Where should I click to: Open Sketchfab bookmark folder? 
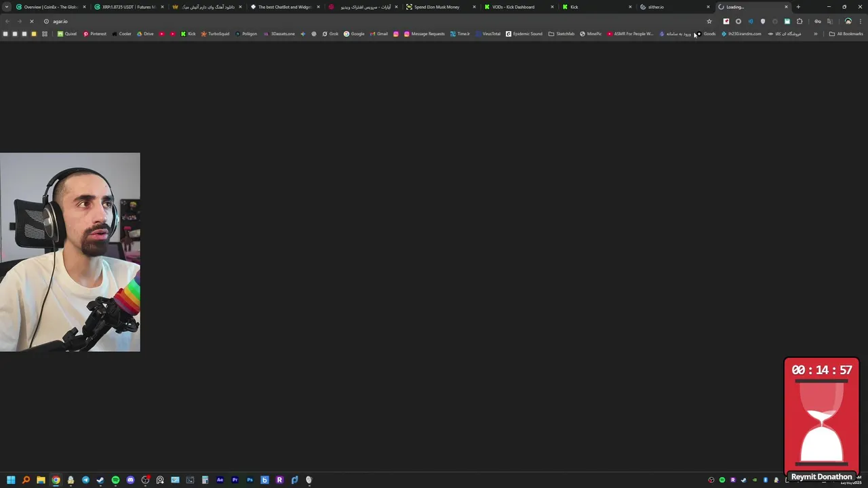pyautogui.click(x=561, y=34)
